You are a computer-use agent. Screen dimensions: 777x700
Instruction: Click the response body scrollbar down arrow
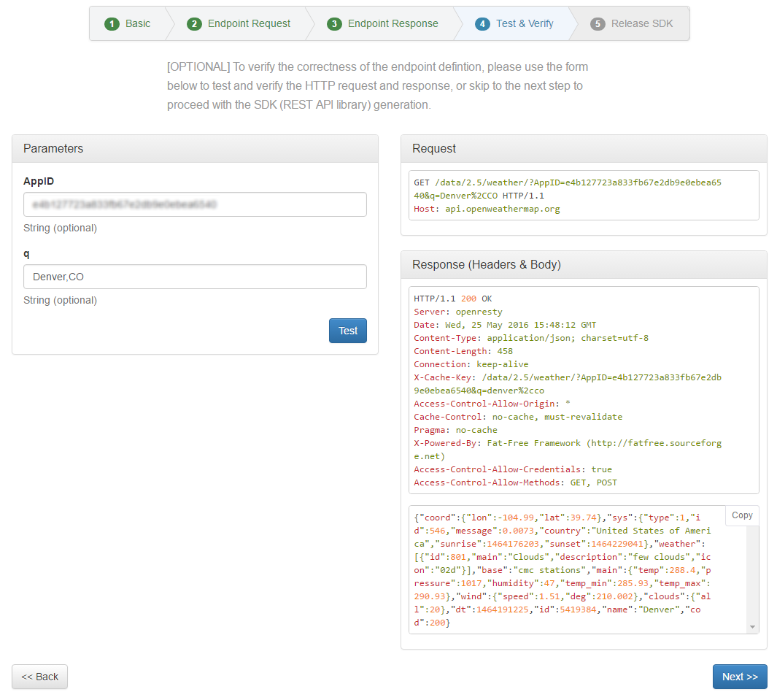click(752, 626)
